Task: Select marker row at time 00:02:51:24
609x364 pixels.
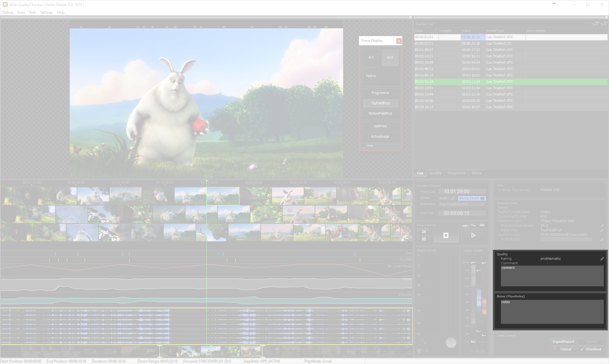Action: pyautogui.click(x=511, y=81)
